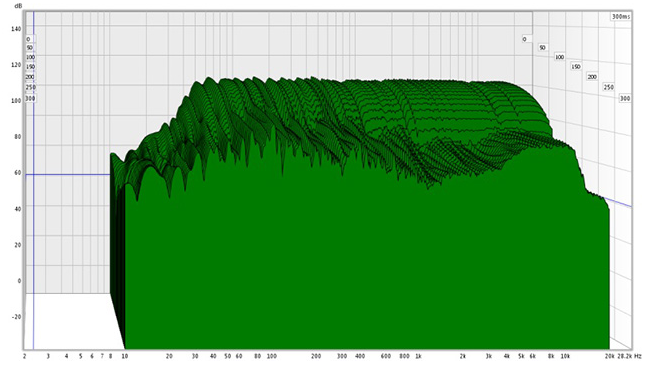Screen dimensions: 660x370
Task: Click the -20 dB axis value
Action: pyautogui.click(x=16, y=317)
